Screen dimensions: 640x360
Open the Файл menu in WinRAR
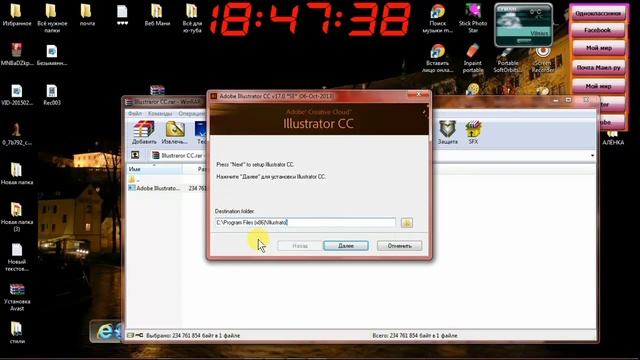[135, 113]
